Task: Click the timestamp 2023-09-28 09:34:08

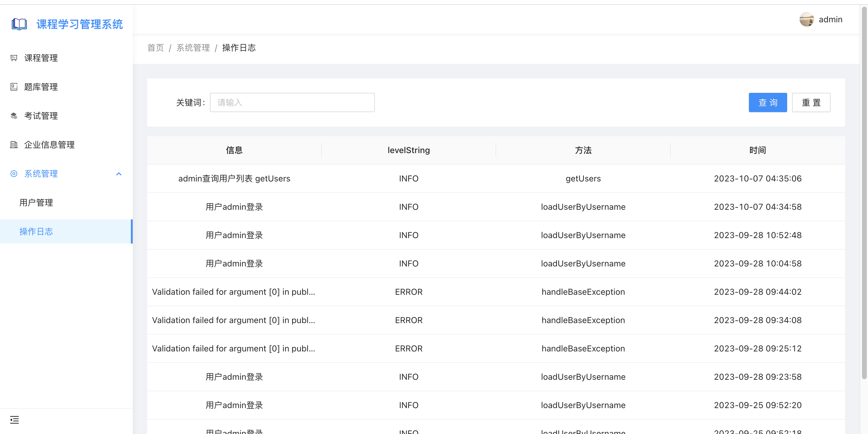Action: pyautogui.click(x=758, y=320)
